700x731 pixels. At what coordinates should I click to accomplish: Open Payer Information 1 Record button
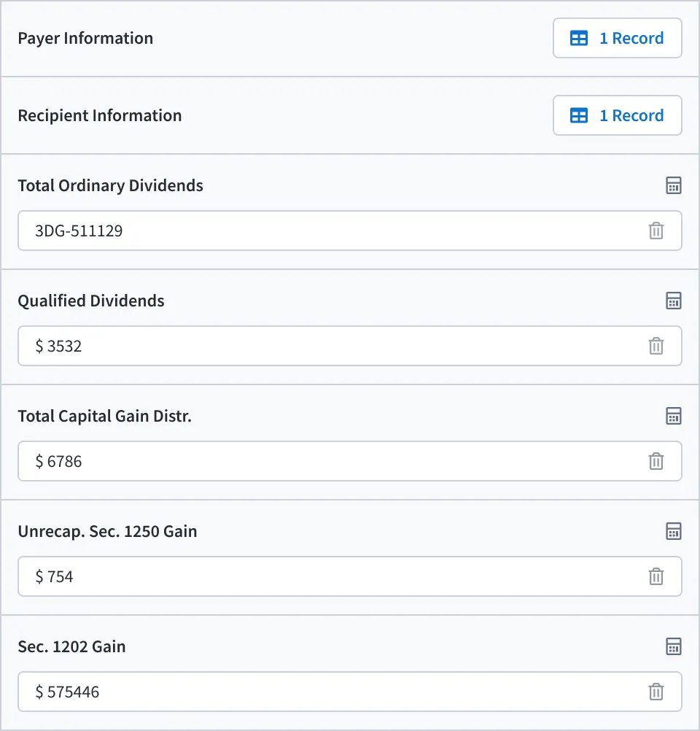(x=618, y=38)
